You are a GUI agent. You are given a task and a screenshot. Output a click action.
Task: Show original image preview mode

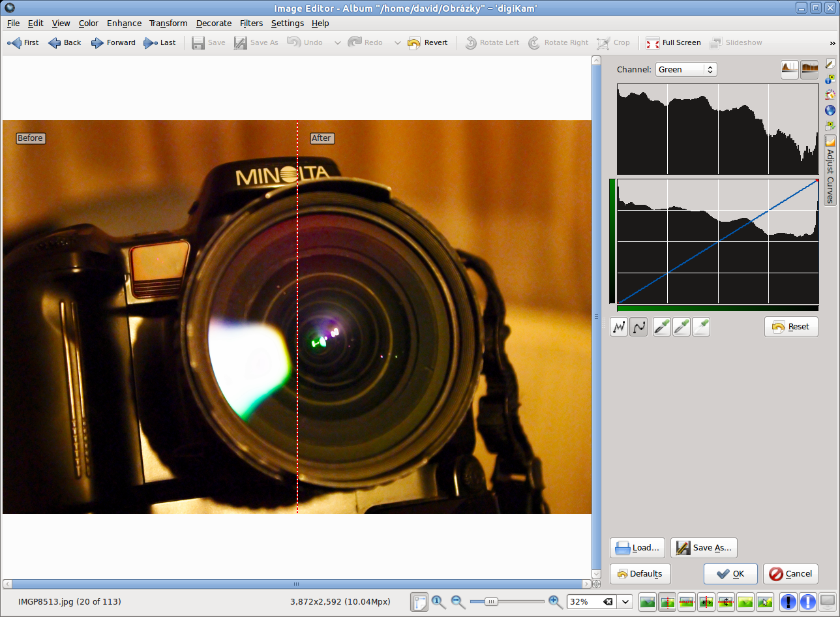[x=648, y=601]
